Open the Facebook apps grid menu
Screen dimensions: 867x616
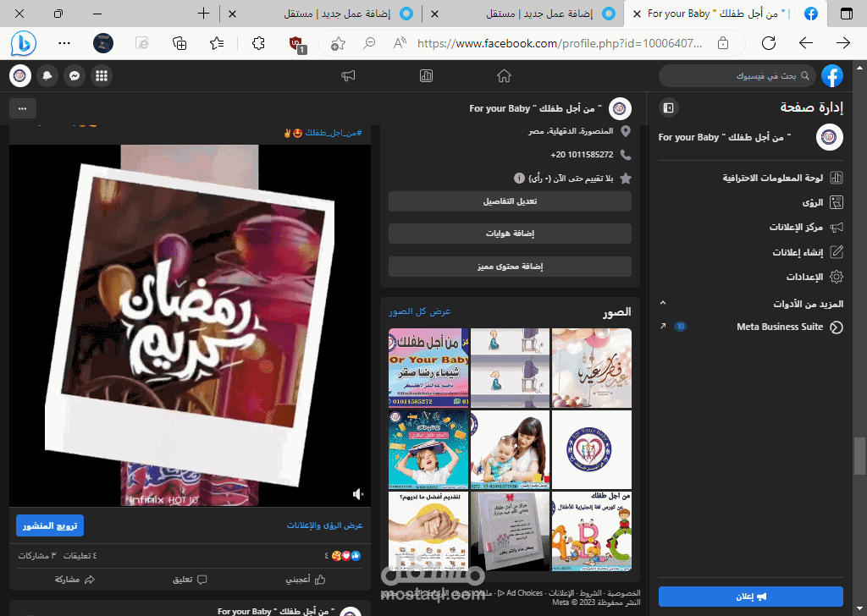102,75
